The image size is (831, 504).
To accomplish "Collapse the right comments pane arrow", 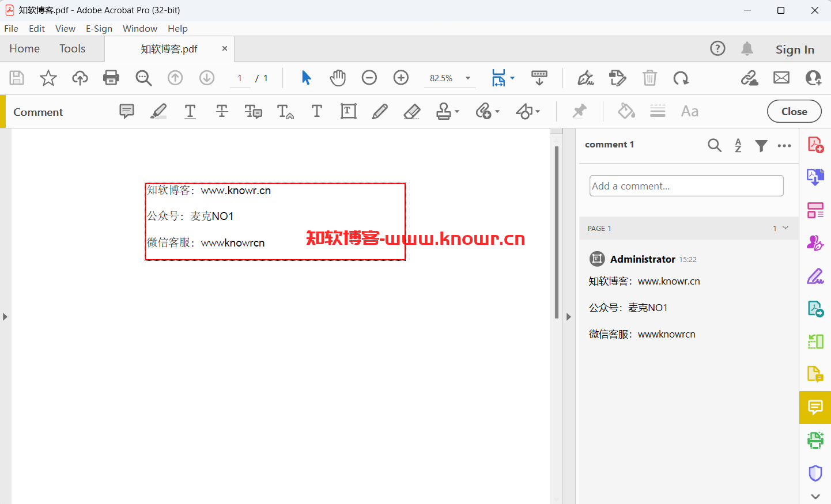I will (x=569, y=317).
